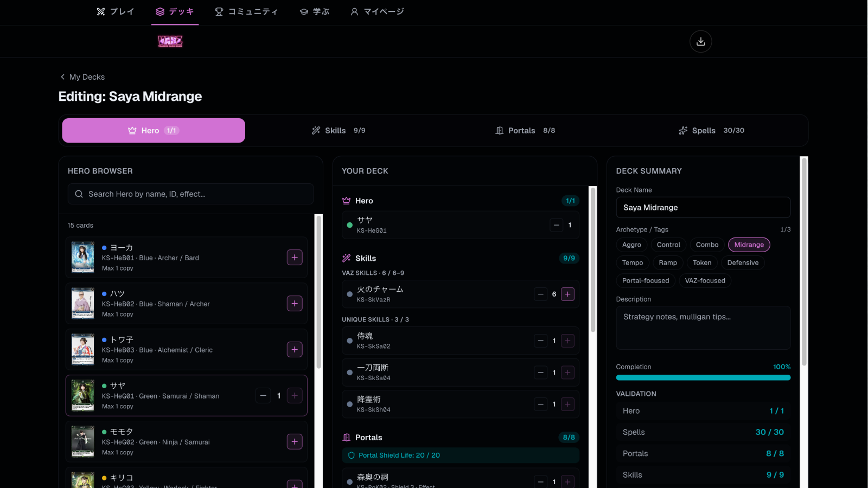Add トワ子 hero using plus icon
Screen dimensions: 868x488
click(x=295, y=350)
